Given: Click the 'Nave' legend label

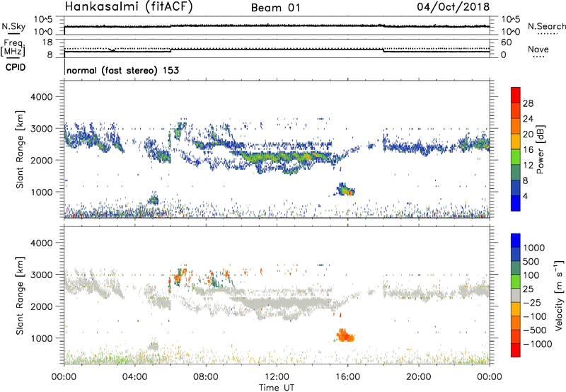Looking at the screenshot, I should [x=538, y=49].
